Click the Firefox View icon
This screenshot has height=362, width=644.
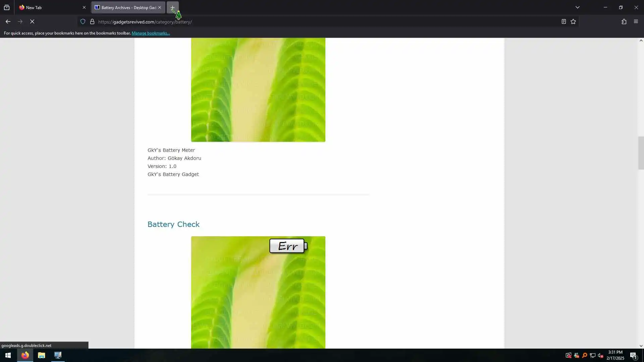tap(7, 7)
